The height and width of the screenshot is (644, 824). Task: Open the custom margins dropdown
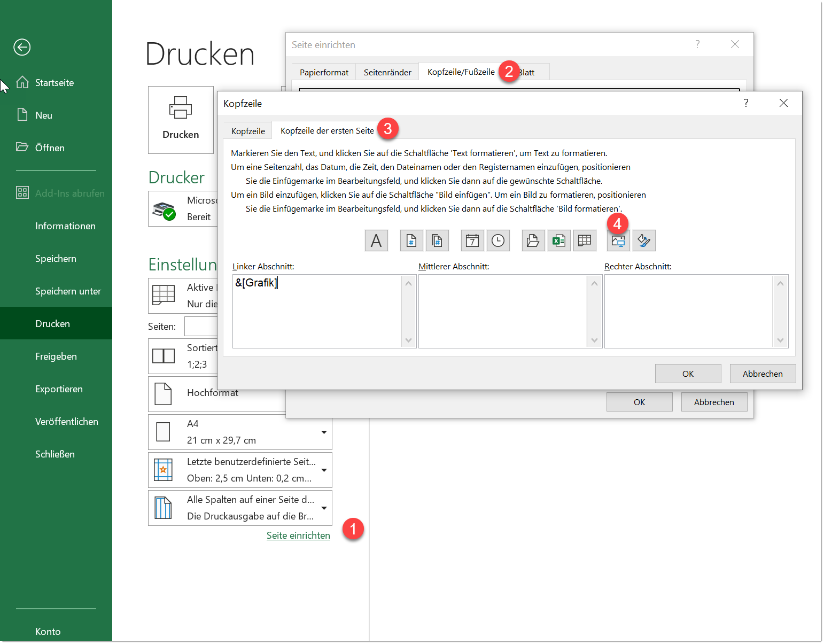coord(324,470)
